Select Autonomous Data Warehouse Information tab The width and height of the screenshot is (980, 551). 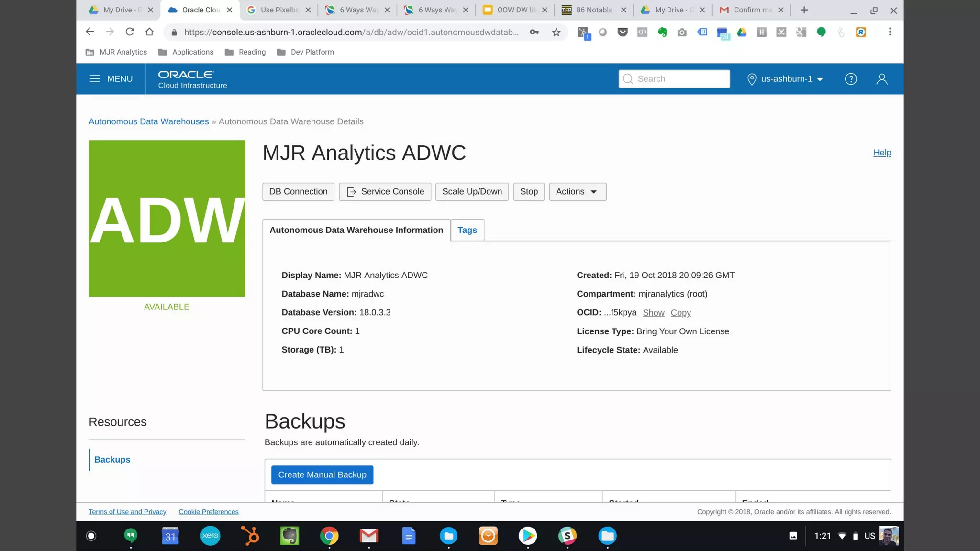[x=356, y=230]
